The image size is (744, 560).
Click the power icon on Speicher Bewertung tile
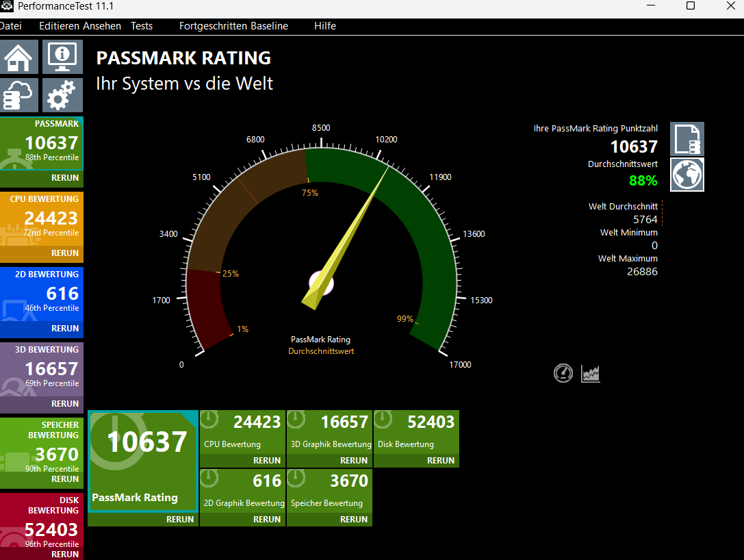pos(296,478)
